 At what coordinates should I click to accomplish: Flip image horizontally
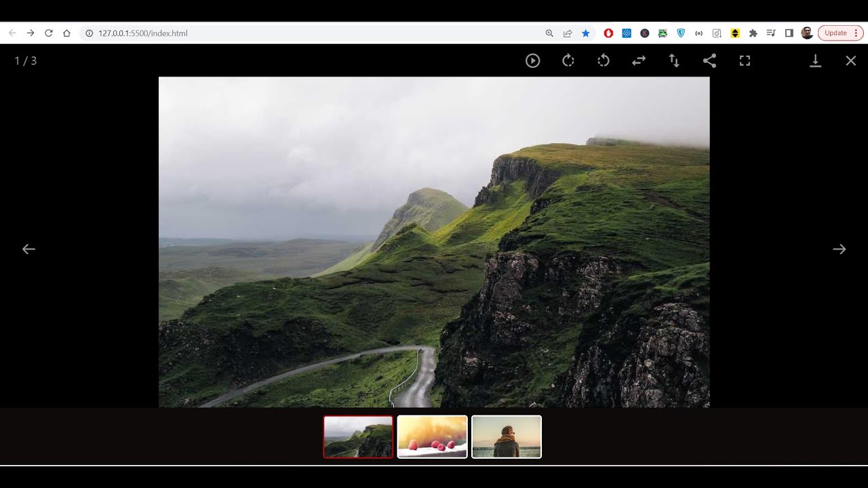639,61
